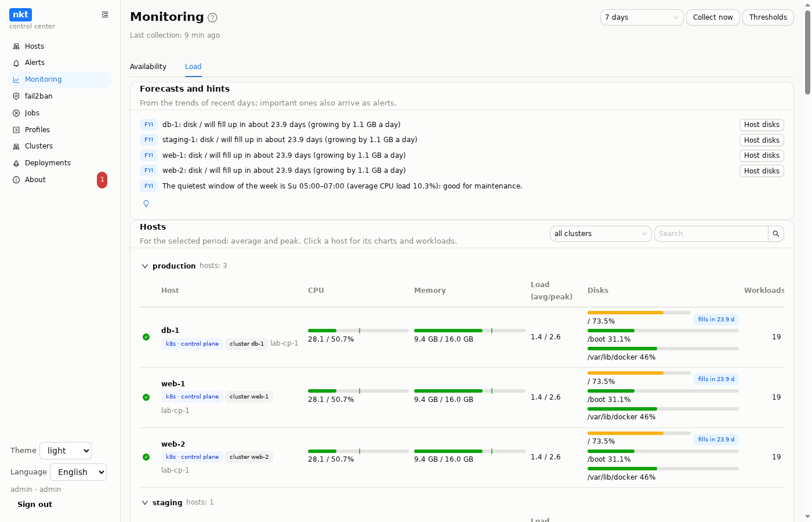Click the About info icon

click(16, 180)
